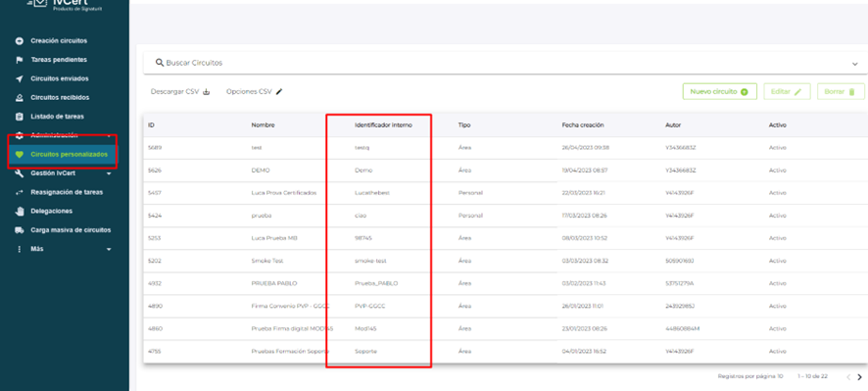Click date 26/04/2023 09:38 cell
Viewport: 868px width, 391px height.
pos(585,148)
